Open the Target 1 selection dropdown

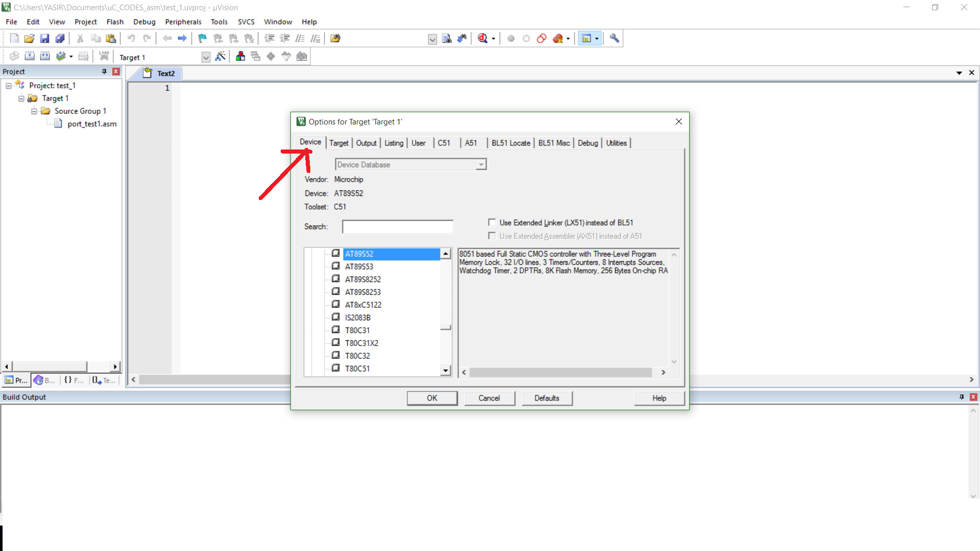point(206,57)
